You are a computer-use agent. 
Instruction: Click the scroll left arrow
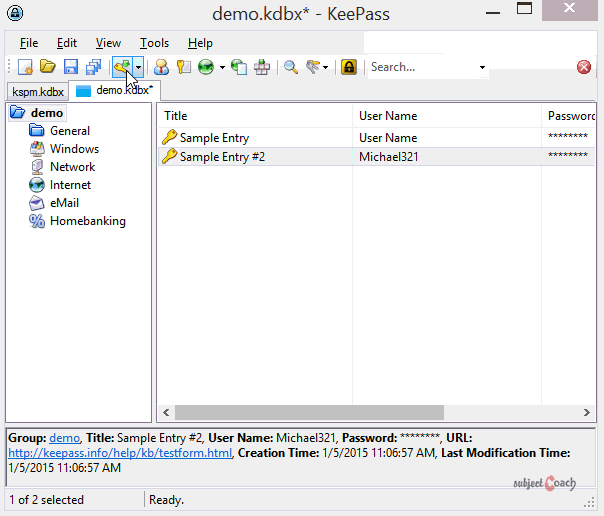point(166,412)
